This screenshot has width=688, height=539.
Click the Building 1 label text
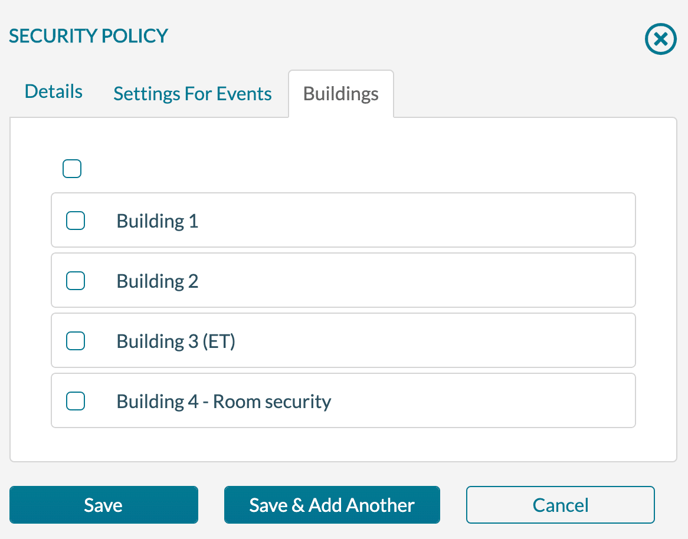coord(158,221)
